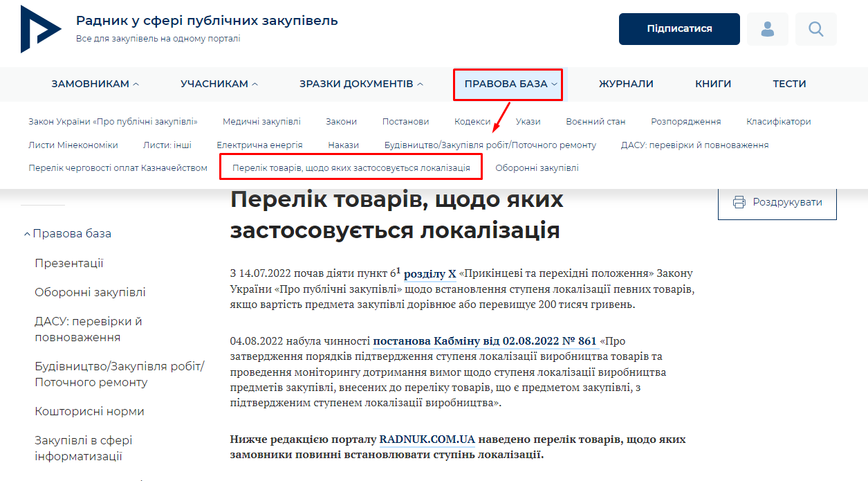Select Медичні закупівлі submenu link
The image size is (868, 481).
coord(261,121)
